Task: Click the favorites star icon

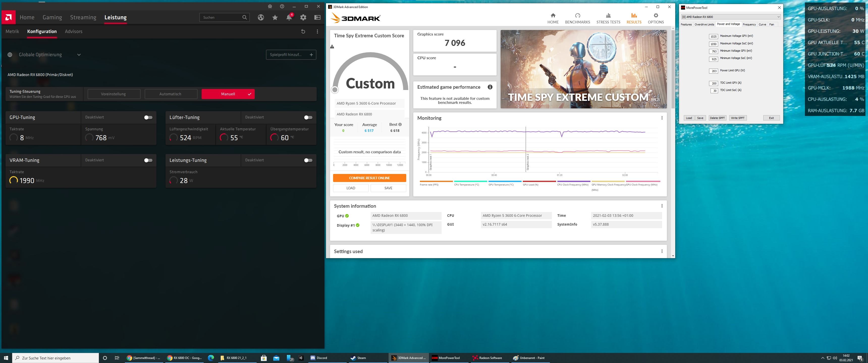Action: 275,17
